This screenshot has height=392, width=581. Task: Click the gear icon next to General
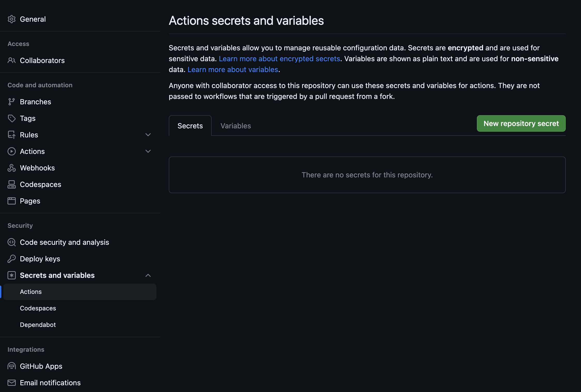(x=12, y=19)
